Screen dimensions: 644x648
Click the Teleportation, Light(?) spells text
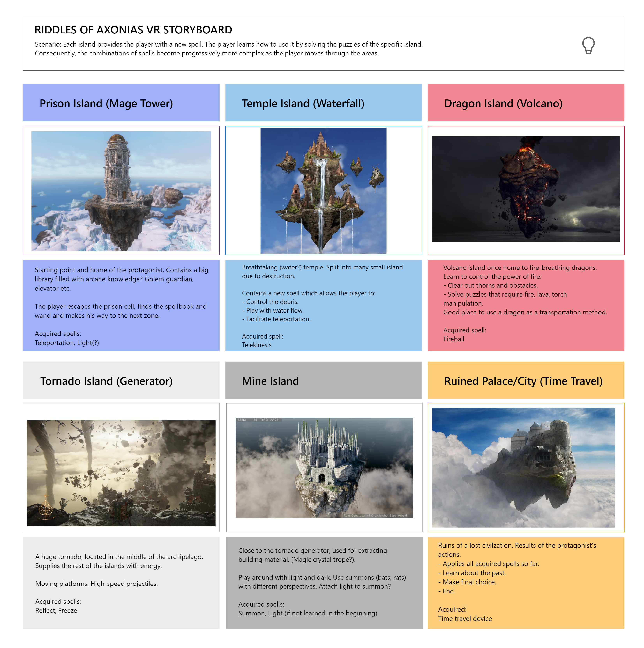tap(67, 343)
